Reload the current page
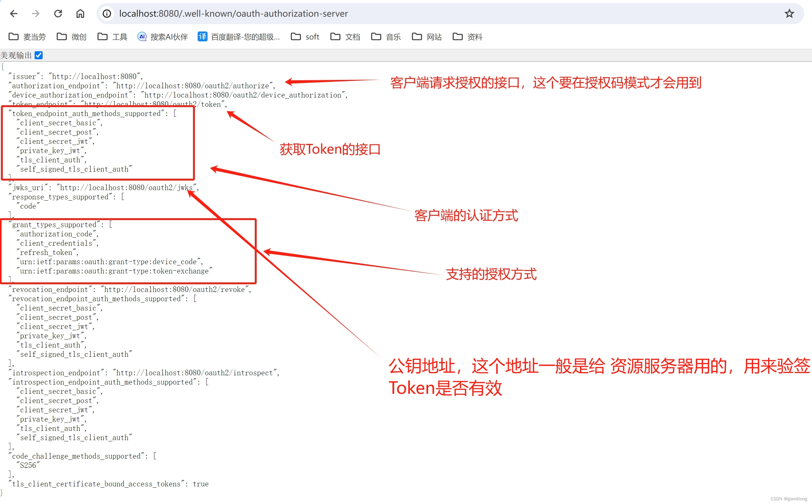Screen dimensions: 812x504 coord(58,14)
